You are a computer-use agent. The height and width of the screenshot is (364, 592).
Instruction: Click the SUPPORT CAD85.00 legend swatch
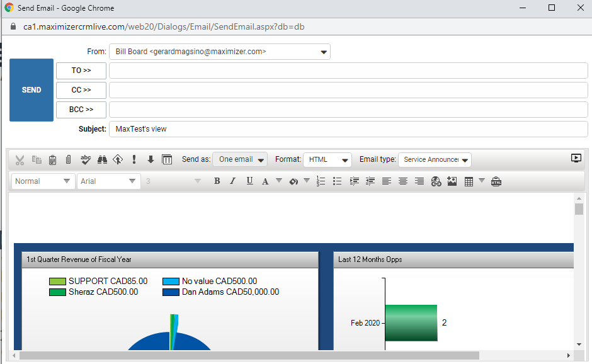point(57,282)
